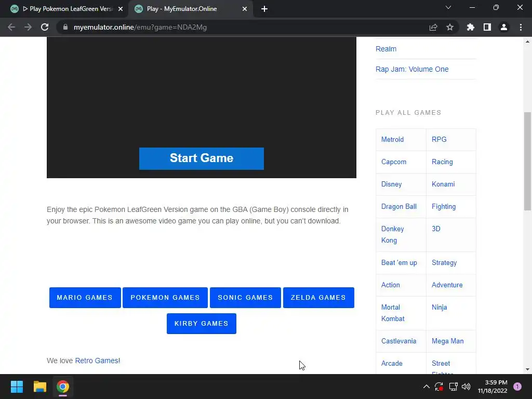Viewport: 532px width, 399px height.
Task: Open the tab search dropdown arrow
Action: tap(448, 7)
